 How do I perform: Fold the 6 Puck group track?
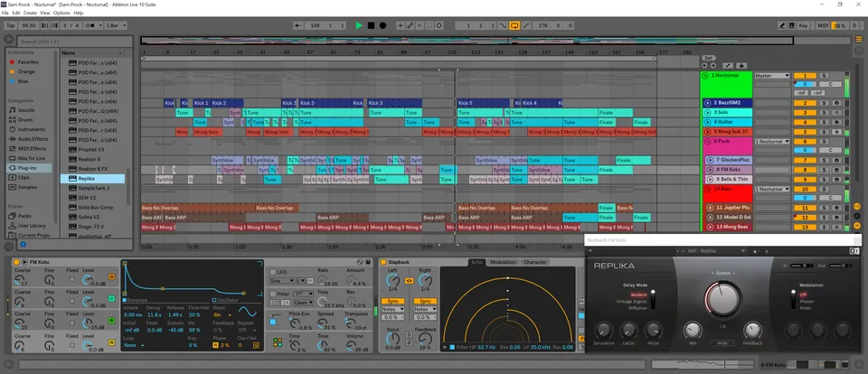705,142
